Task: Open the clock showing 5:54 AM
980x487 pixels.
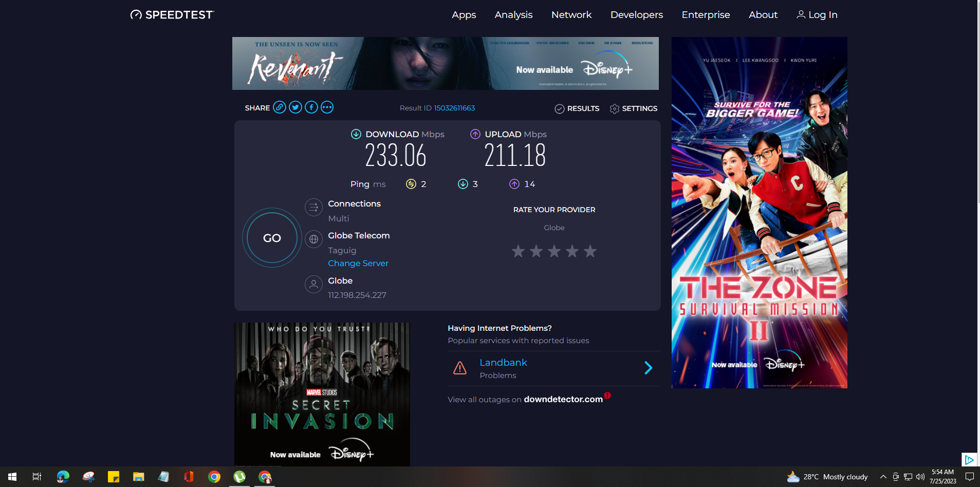Action: [943, 477]
